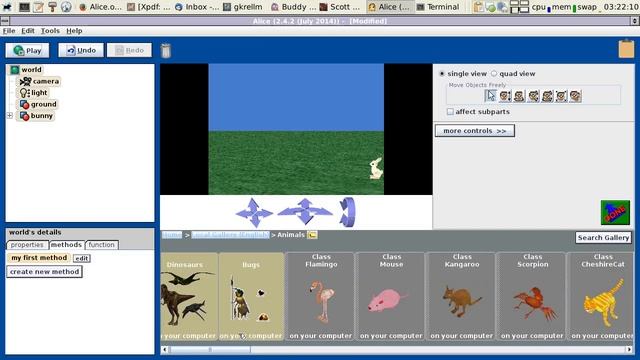Click edit next to my first method
640x360 pixels.
coord(82,258)
